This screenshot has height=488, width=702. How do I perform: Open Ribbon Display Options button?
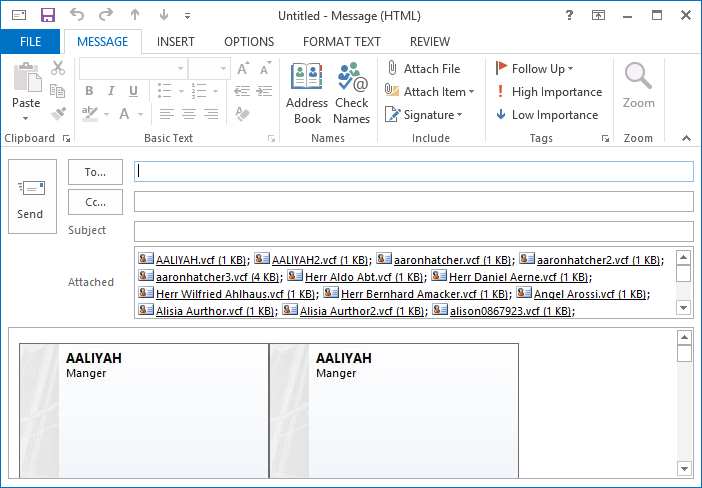pyautogui.click(x=598, y=16)
